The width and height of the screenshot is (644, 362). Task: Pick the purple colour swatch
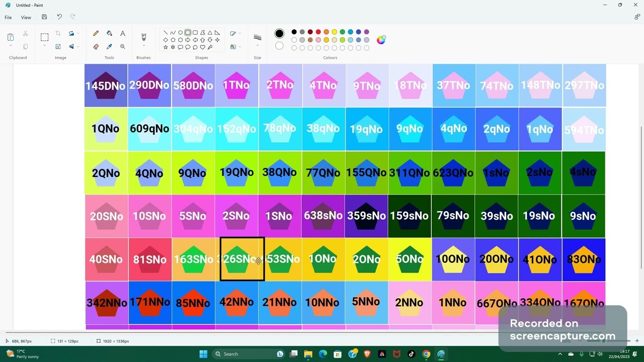(366, 32)
